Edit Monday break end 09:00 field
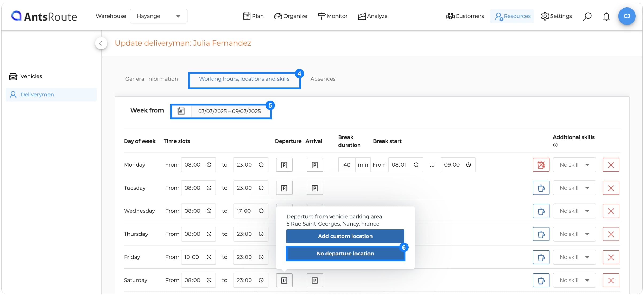This screenshot has height=296, width=644. tap(458, 165)
